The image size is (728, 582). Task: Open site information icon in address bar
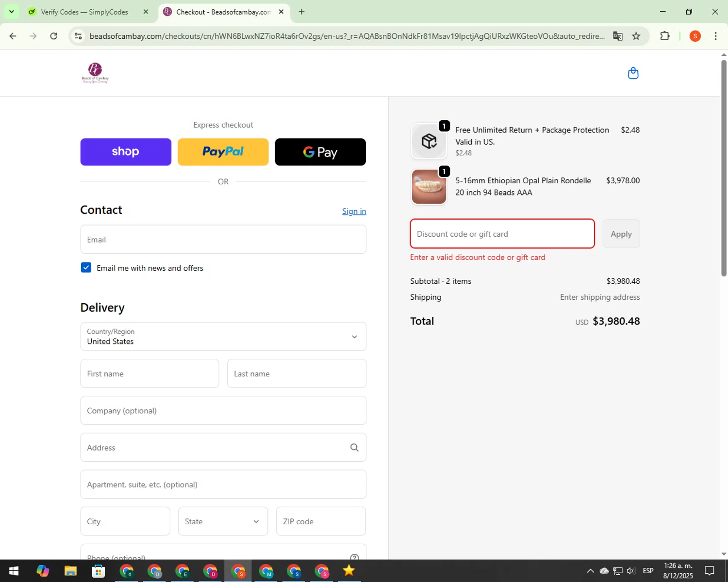(x=78, y=36)
